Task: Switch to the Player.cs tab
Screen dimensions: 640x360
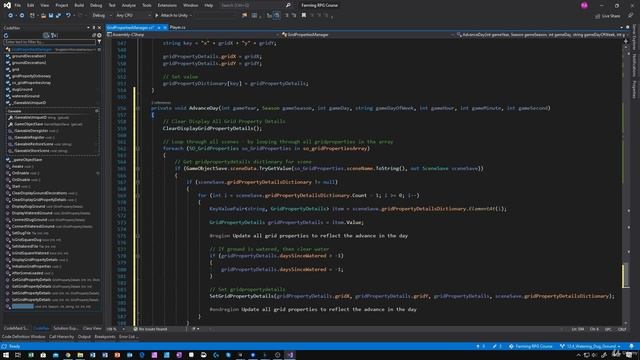Action: click(x=178, y=27)
